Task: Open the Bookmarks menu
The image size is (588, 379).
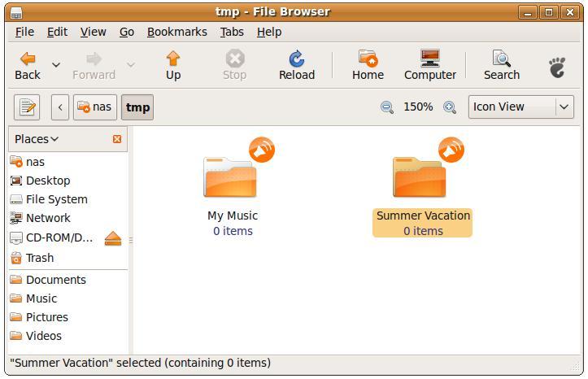Action: [x=177, y=32]
